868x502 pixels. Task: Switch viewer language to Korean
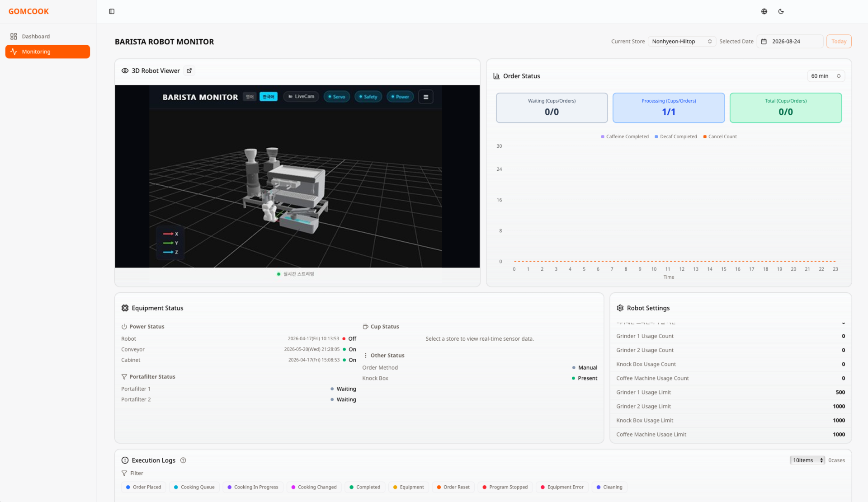pos(269,97)
